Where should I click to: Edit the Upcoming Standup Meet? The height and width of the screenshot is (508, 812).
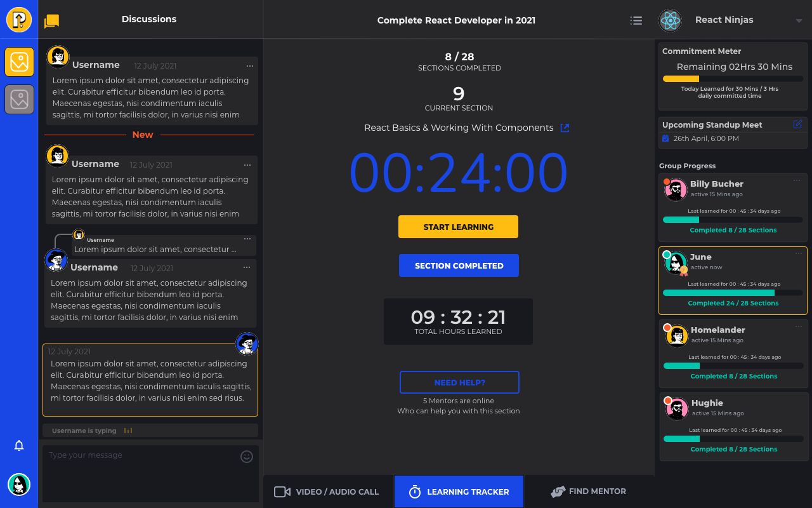798,124
